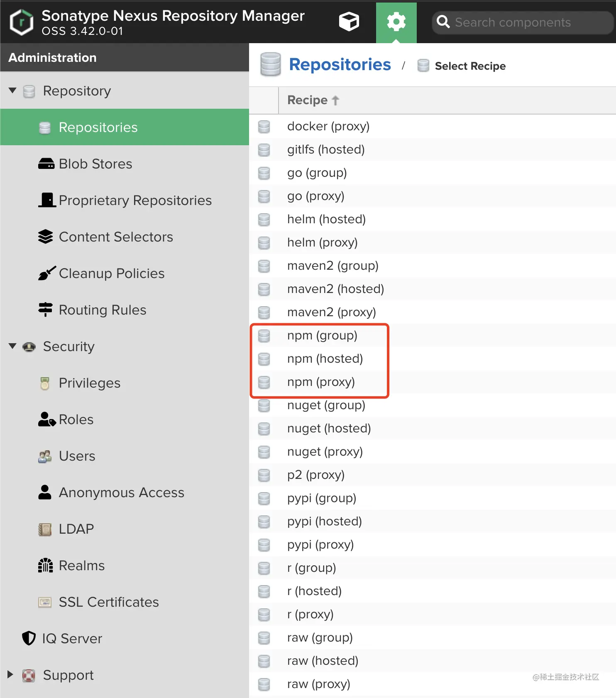Image resolution: width=616 pixels, height=698 pixels.
Task: Click the Realms gate icon
Action: tap(45, 565)
